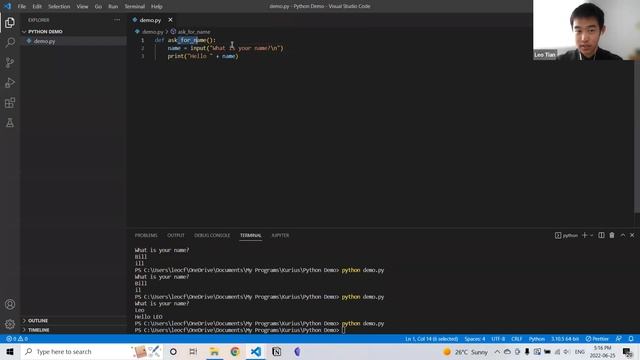Open the Edit menu
640x360 pixels.
tap(37, 6)
